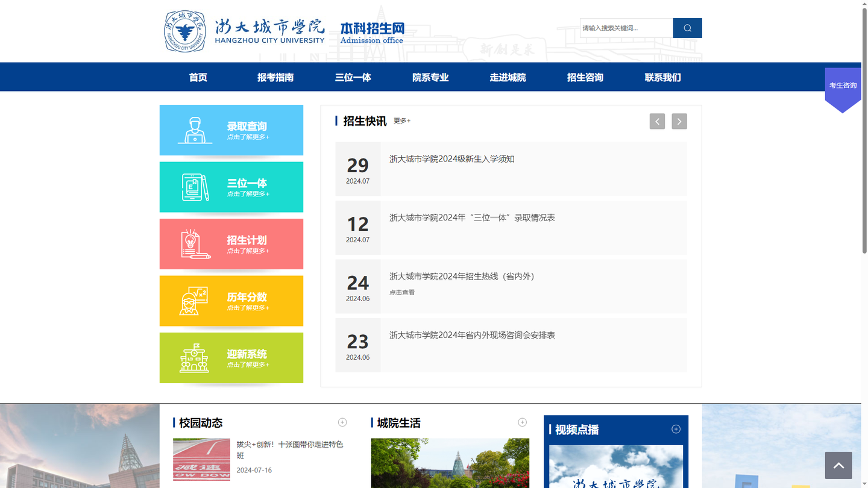Click 点击查看 under 招生热线
Viewport: 868px width, 488px height.
pyautogui.click(x=402, y=292)
